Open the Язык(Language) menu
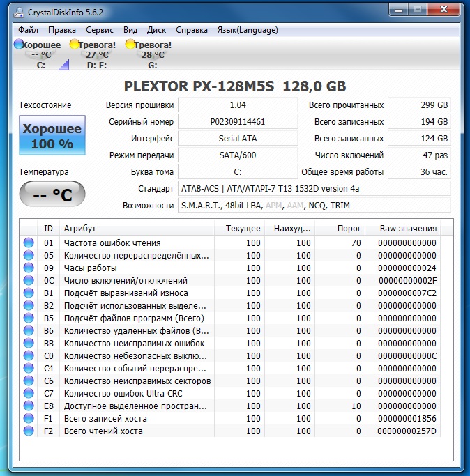This screenshot has height=476, width=470. click(248, 30)
